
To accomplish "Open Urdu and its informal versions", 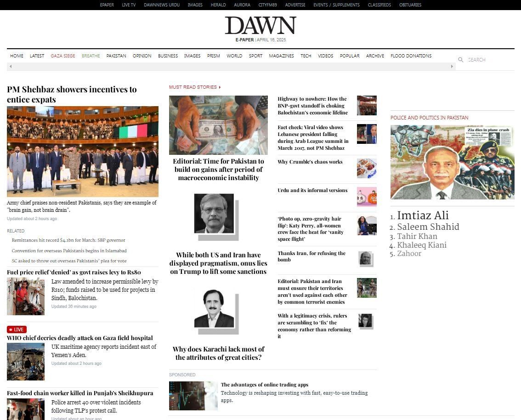I will [x=312, y=190].
